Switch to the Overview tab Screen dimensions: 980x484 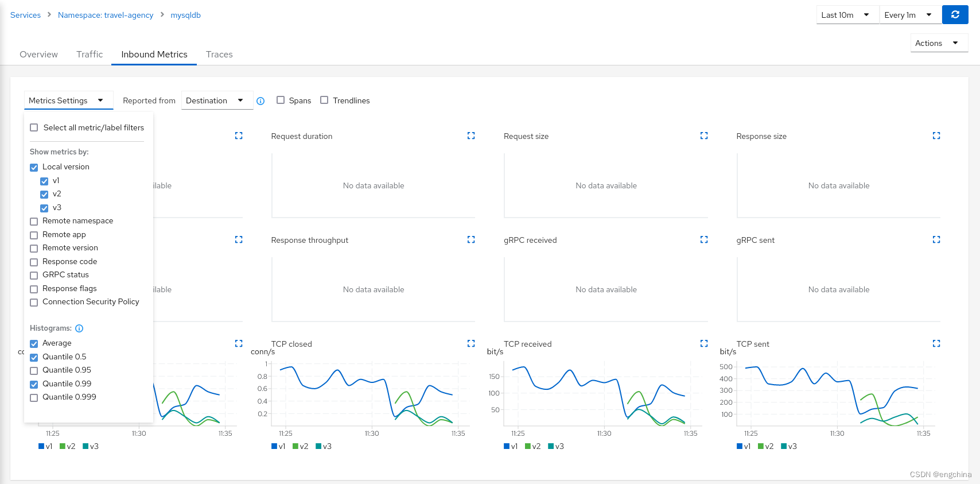pos(38,55)
